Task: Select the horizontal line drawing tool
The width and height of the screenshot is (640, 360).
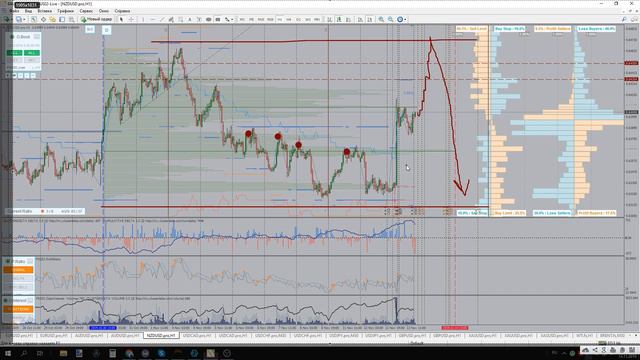Action: point(152,19)
